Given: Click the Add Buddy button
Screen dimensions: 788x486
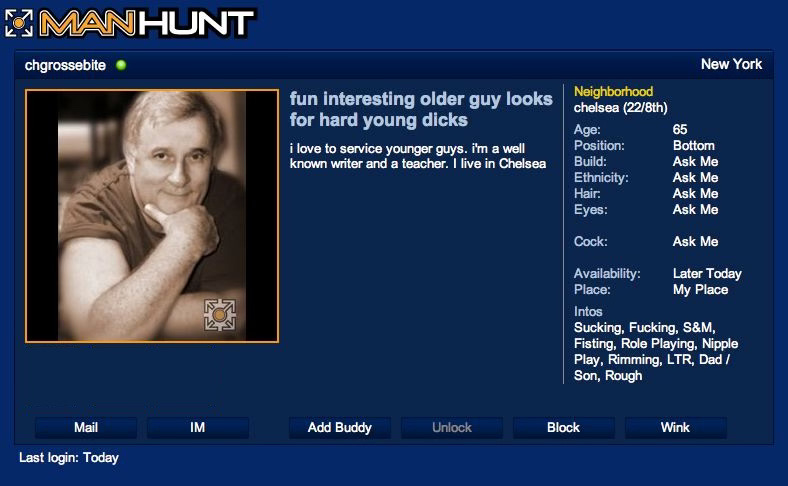Looking at the screenshot, I should 340,428.
